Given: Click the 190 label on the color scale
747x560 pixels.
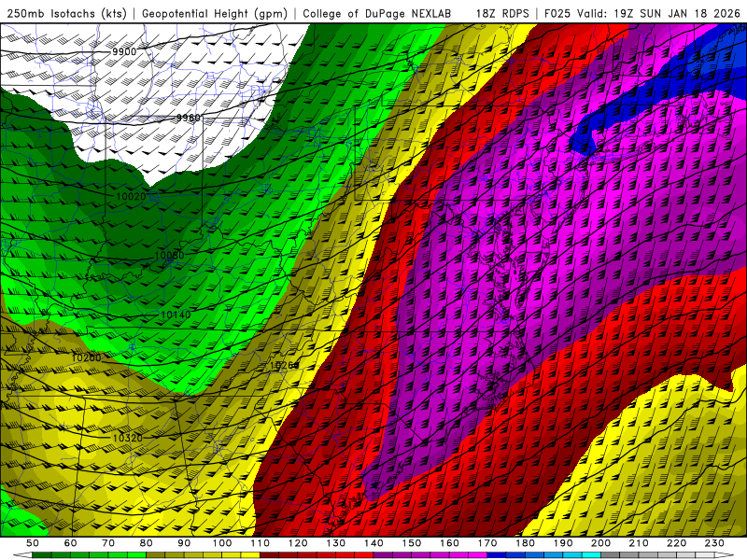Looking at the screenshot, I should coord(563,543).
